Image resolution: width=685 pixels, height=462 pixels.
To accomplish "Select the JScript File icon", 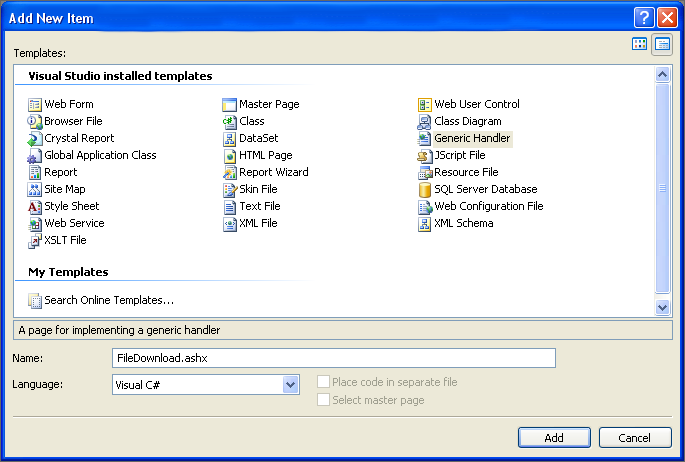I will [x=424, y=155].
